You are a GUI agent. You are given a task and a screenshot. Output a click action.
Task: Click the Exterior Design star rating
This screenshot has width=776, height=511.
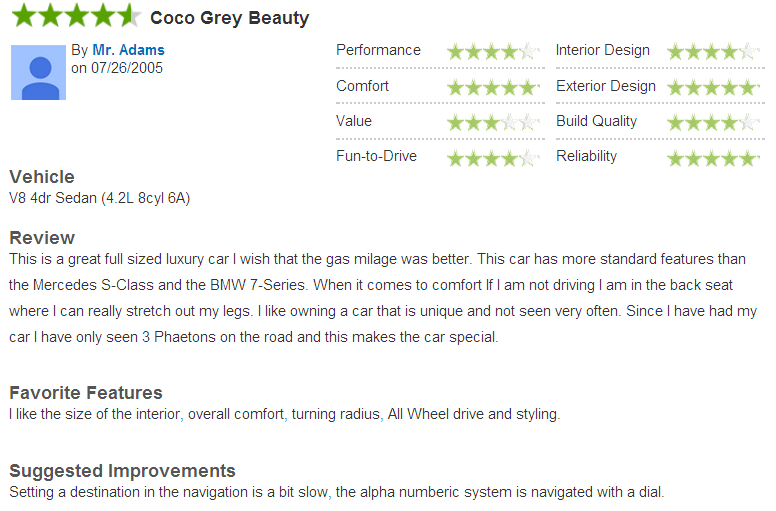(713, 88)
